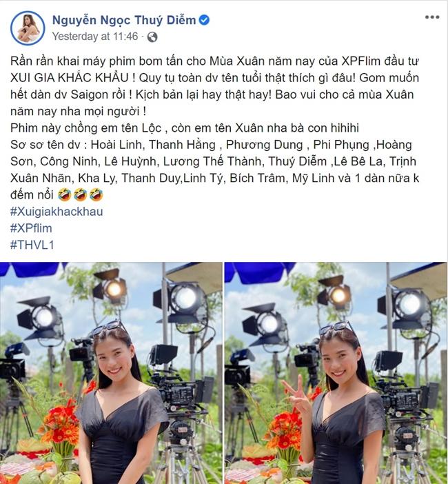Viewport: 448px width, 484px height.
Task: Click the third laughing emoji
Action: click(96, 195)
